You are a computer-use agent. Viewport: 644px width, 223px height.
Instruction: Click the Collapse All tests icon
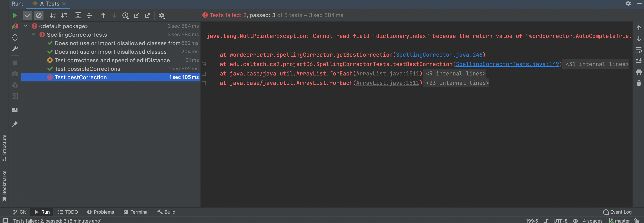(89, 16)
